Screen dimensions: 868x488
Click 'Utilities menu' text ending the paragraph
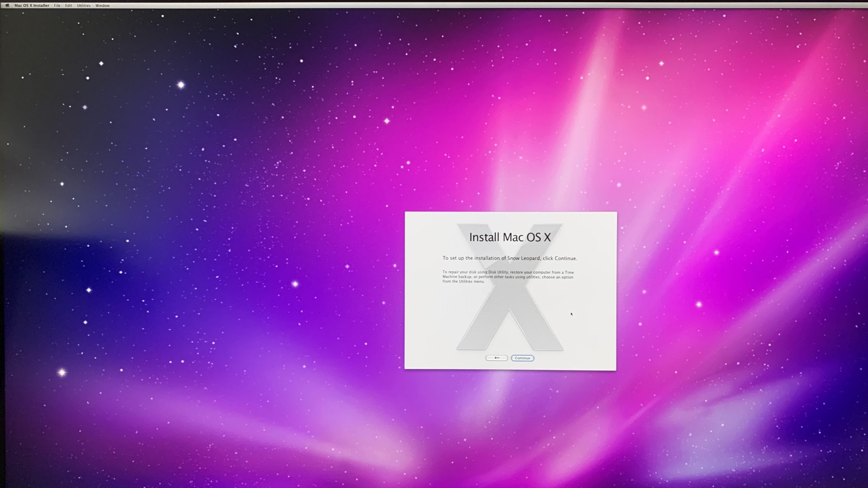tap(471, 282)
